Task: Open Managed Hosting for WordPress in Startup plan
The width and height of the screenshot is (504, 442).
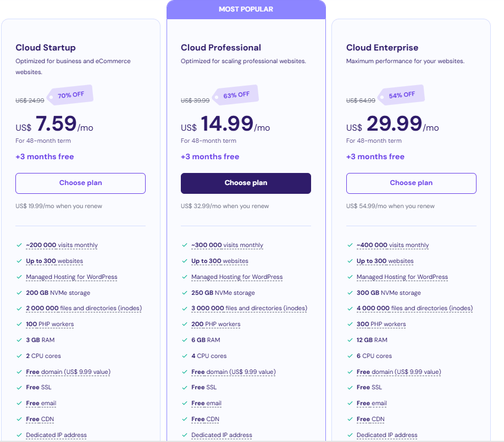Action: pyautogui.click(x=71, y=277)
